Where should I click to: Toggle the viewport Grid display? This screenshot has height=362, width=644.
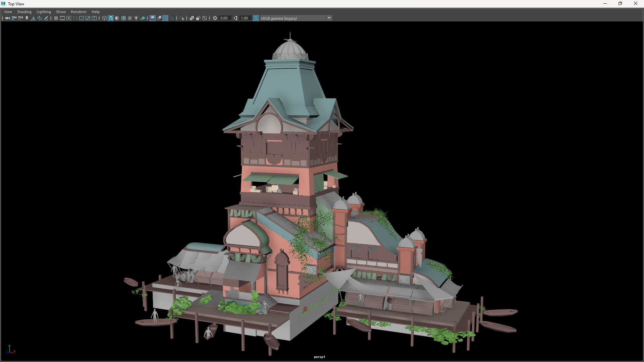point(56,18)
